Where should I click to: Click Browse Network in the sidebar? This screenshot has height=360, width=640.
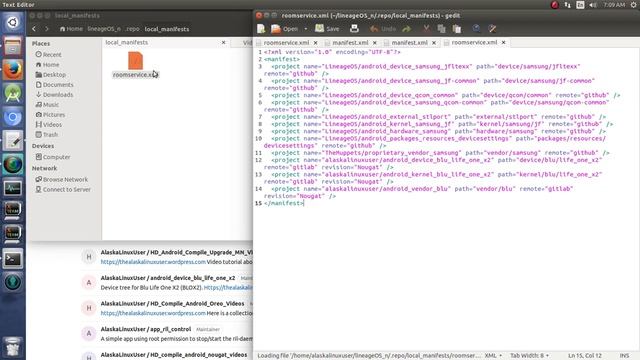[x=61, y=179]
